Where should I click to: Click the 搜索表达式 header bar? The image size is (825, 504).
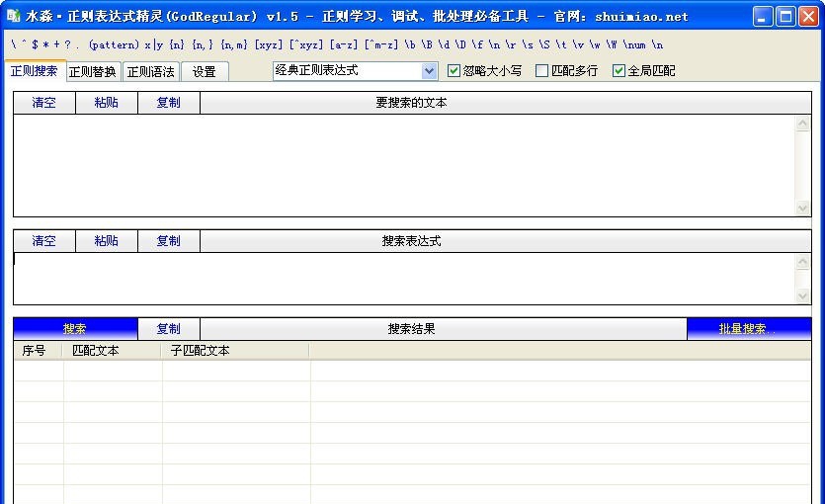pyautogui.click(x=506, y=241)
